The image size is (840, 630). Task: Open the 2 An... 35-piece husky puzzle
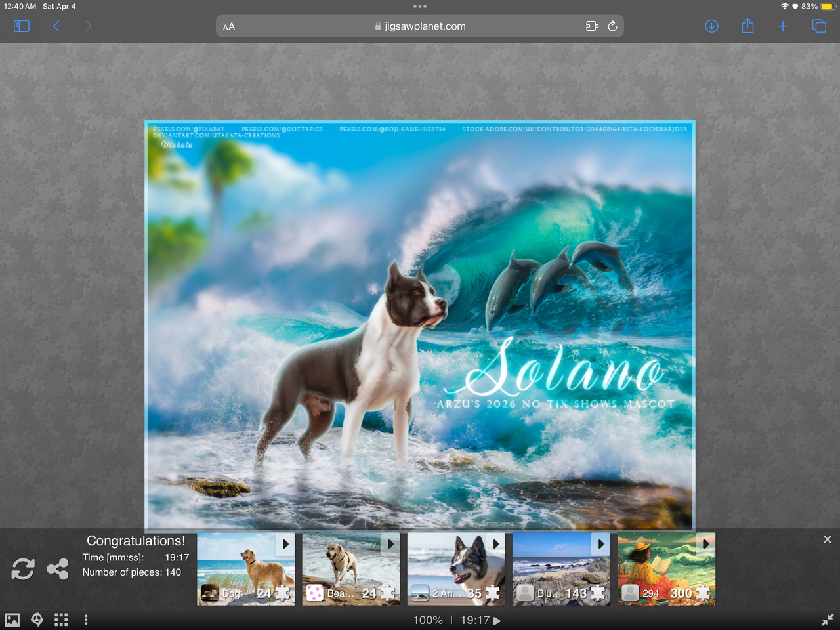click(x=456, y=568)
